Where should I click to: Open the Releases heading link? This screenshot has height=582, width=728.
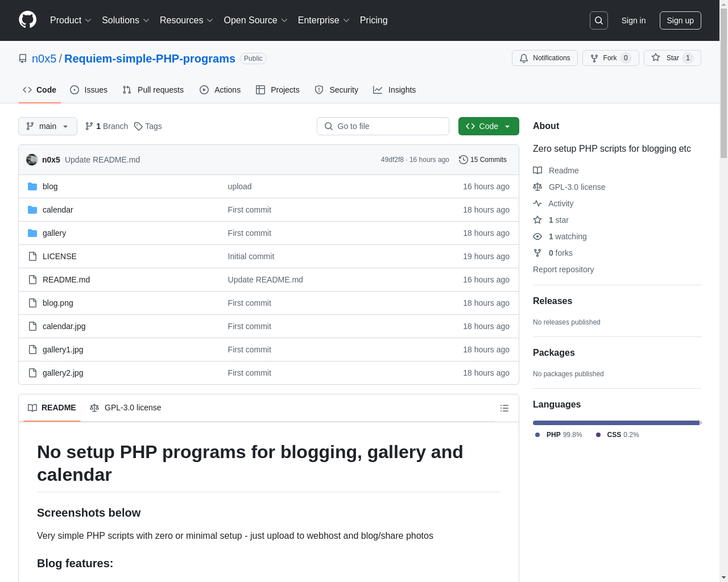tap(552, 301)
